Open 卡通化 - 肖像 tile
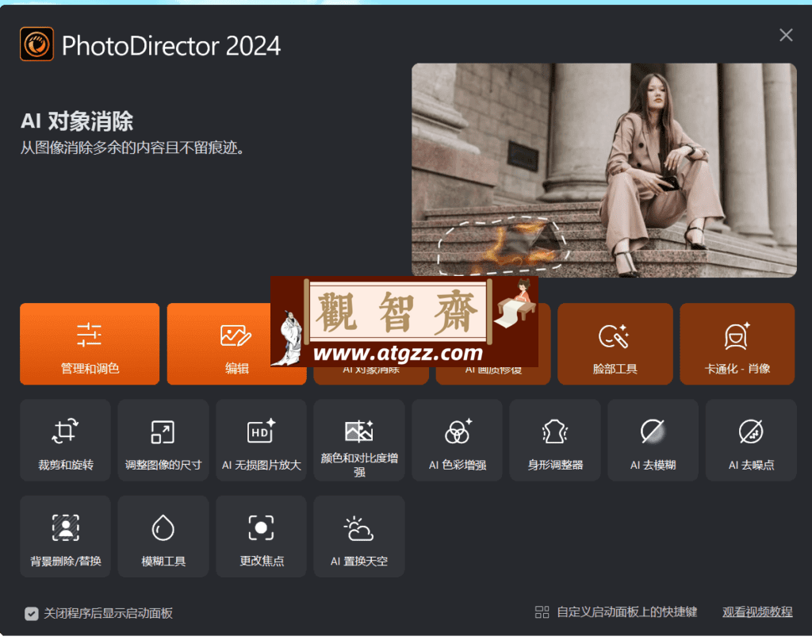This screenshot has width=812, height=644. pyautogui.click(x=737, y=344)
